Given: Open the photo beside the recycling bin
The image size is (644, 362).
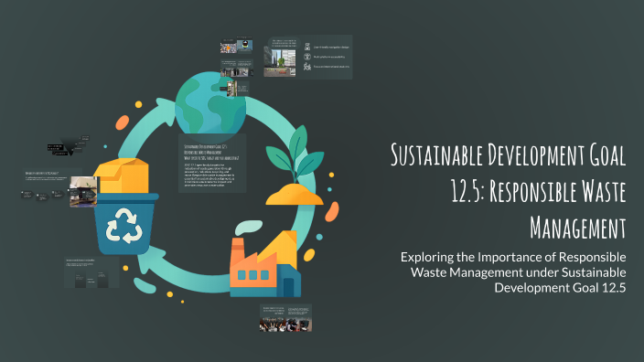Looking at the screenshot, I should [x=83, y=191].
